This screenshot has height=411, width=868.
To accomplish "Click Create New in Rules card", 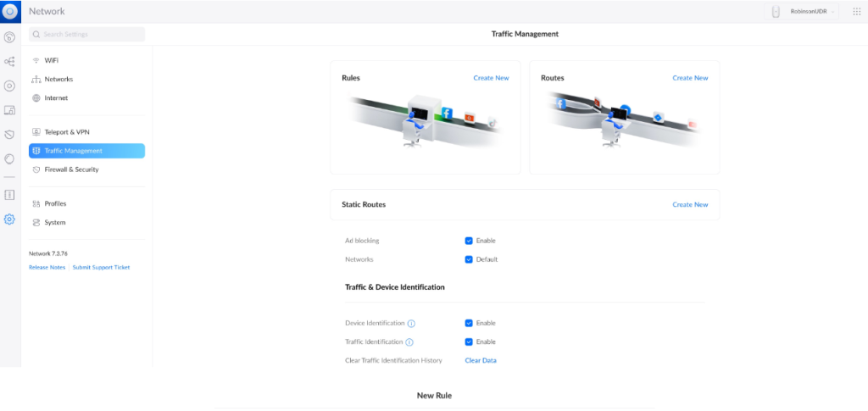I will coord(491,78).
